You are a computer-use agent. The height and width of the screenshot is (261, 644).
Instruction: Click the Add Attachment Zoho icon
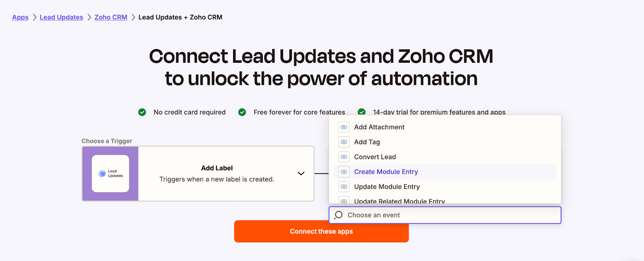[x=344, y=127]
